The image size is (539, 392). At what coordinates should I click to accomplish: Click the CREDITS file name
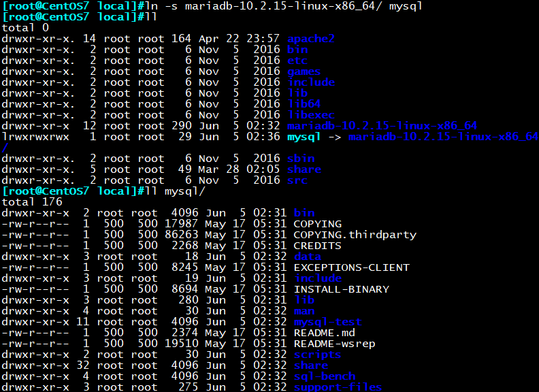click(x=318, y=246)
